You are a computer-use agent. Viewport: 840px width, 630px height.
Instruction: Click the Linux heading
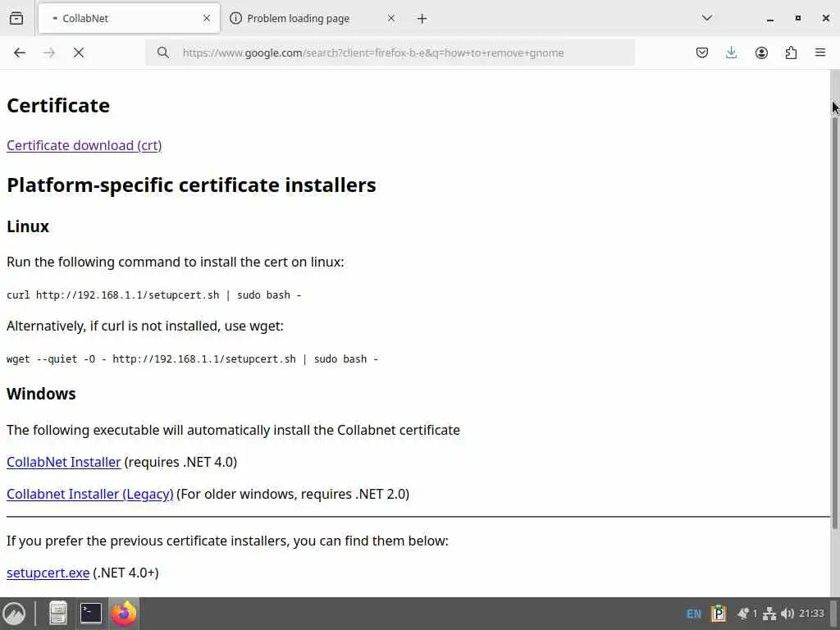pos(28,226)
